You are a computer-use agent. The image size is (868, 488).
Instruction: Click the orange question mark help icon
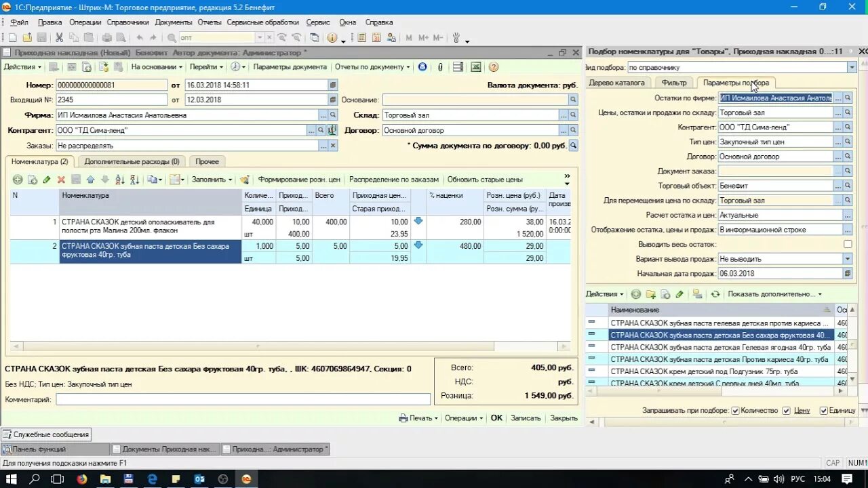494,66
